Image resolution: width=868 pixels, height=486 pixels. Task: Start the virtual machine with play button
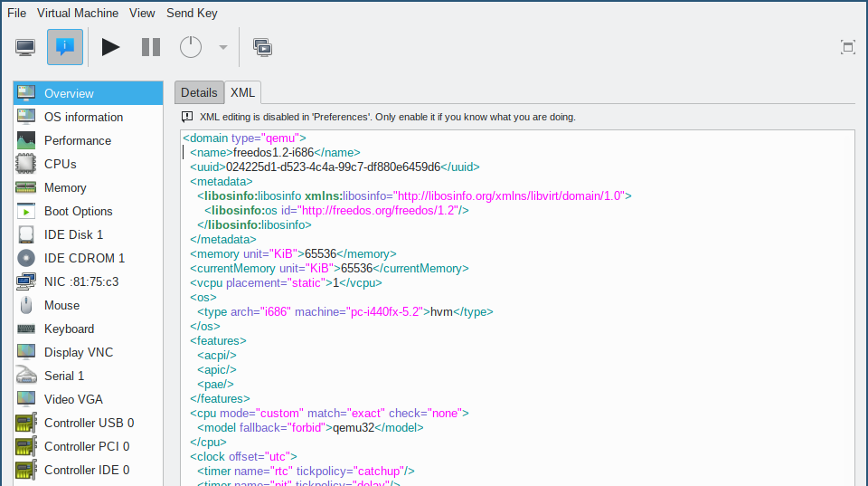110,47
